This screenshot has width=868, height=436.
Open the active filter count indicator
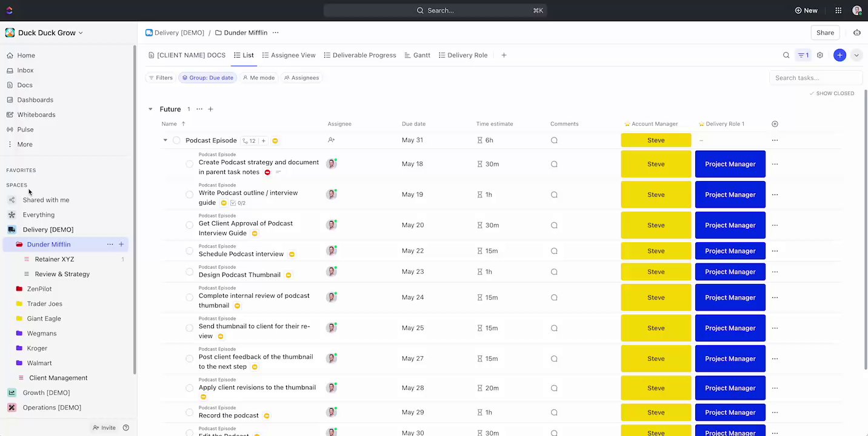click(803, 55)
